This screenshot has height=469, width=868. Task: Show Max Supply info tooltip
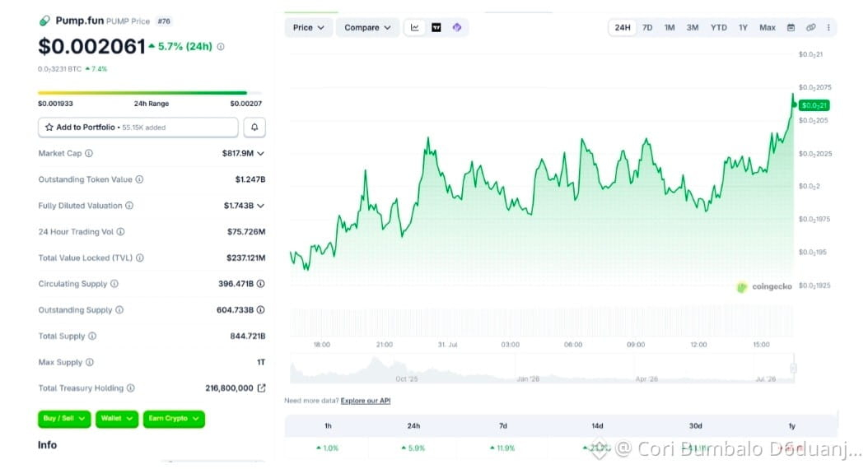click(90, 362)
